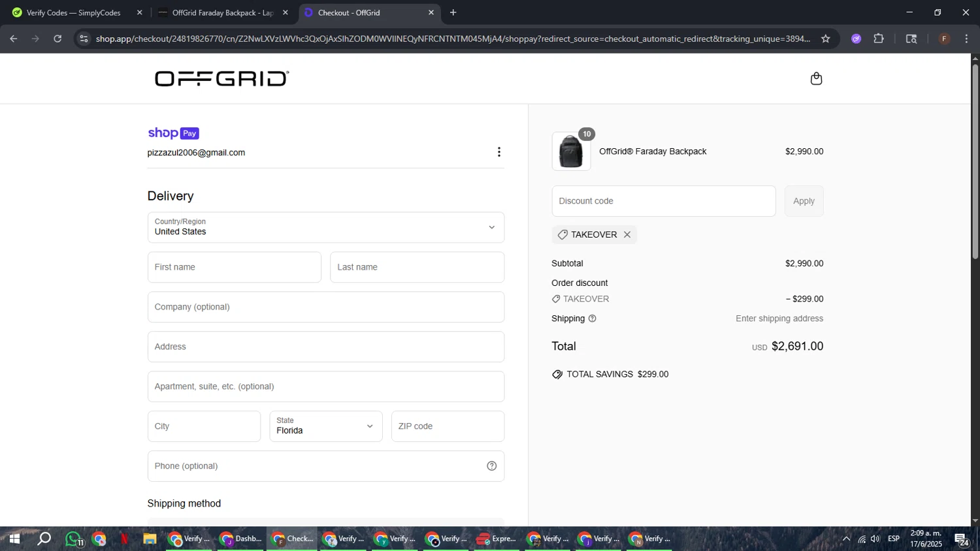Viewport: 980px width, 551px height.
Task: Click the Last name field
Action: (417, 267)
